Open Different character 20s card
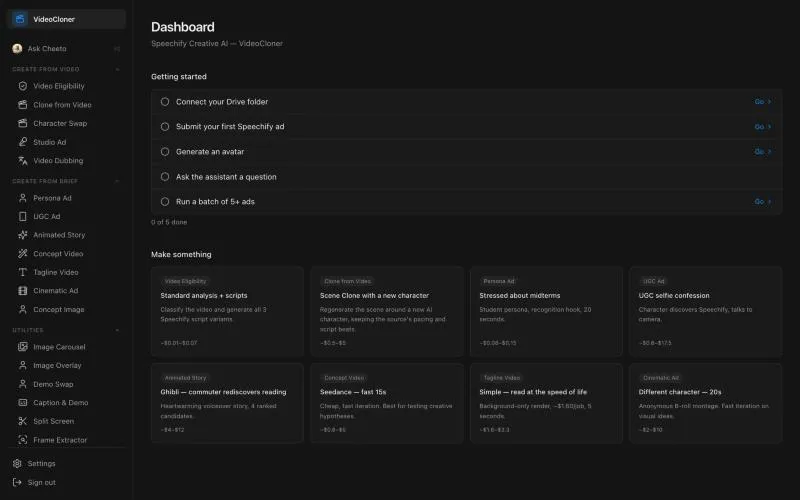This screenshot has width=800, height=500. click(706, 403)
